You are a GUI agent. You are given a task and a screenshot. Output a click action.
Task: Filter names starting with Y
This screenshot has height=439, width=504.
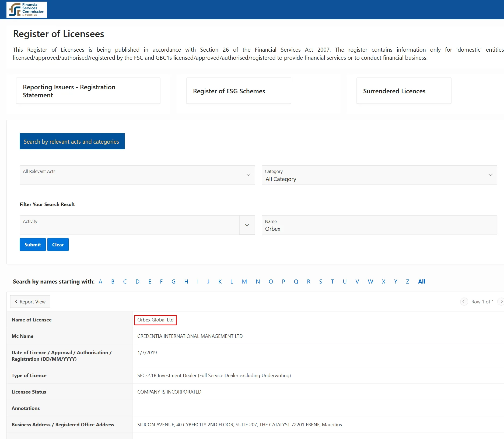pyautogui.click(x=396, y=282)
